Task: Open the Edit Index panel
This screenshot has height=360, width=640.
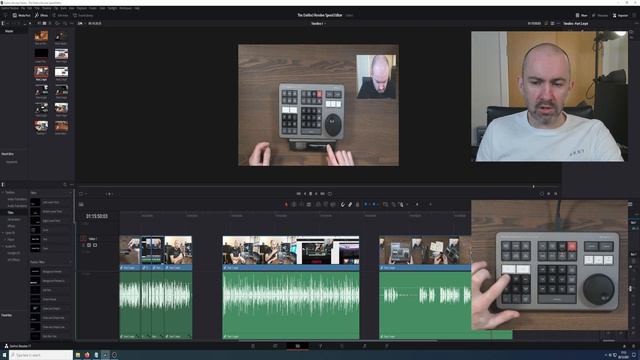Action: (60, 15)
